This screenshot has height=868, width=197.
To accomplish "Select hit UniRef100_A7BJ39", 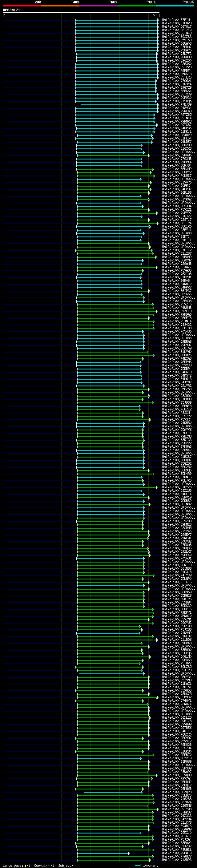I will pyautogui.click(x=177, y=104).
